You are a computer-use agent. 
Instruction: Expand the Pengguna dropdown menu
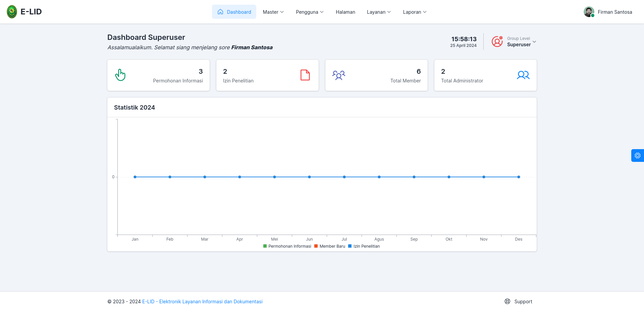pos(310,12)
